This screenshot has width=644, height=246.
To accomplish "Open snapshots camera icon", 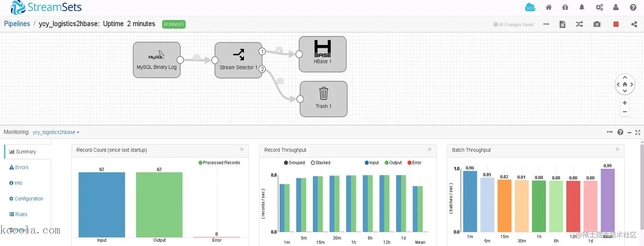I will (x=597, y=24).
